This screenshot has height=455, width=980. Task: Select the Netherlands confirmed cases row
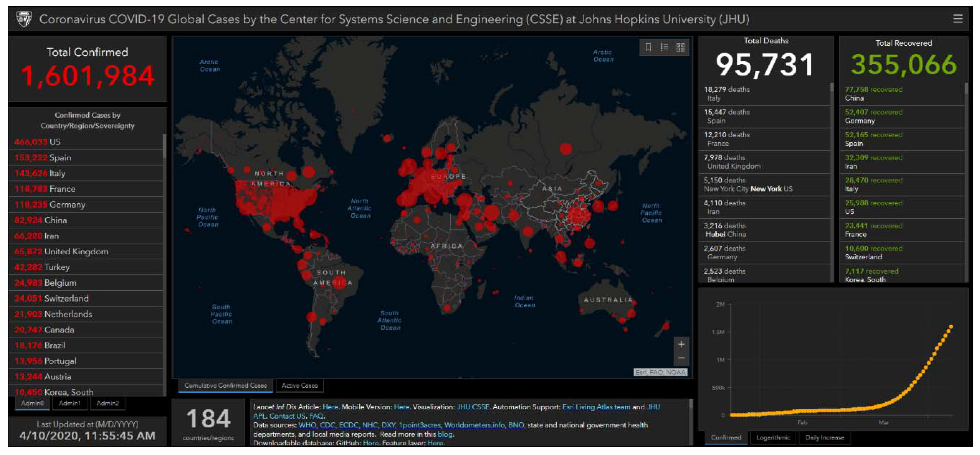[86, 314]
